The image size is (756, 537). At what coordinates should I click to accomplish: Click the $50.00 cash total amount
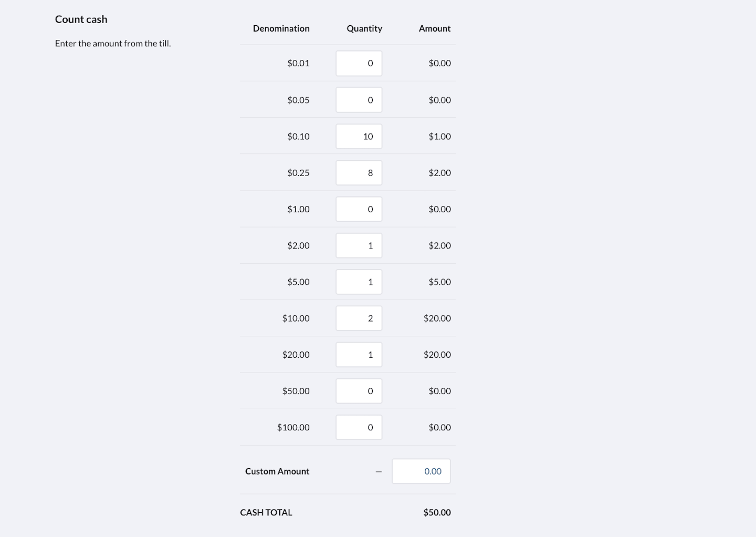coord(437,512)
